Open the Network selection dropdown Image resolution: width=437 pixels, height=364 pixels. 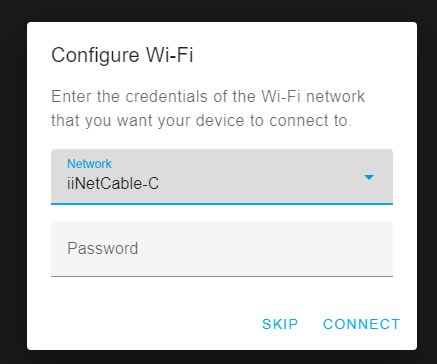(222, 176)
